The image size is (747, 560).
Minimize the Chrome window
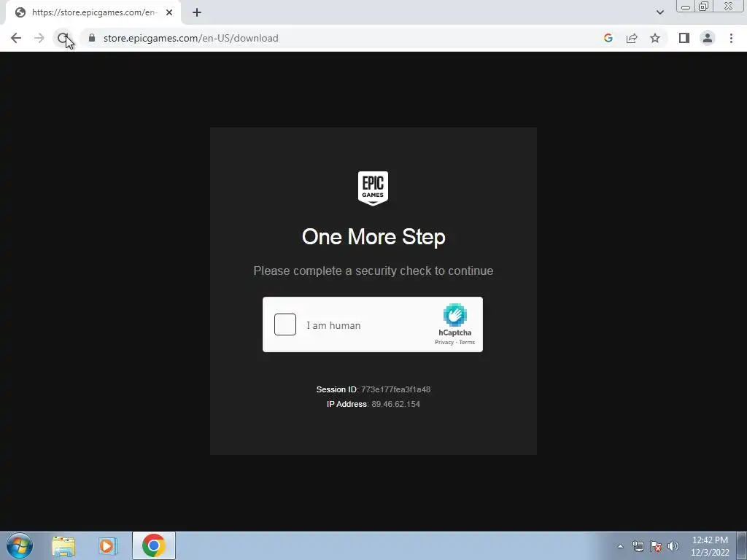point(686,7)
